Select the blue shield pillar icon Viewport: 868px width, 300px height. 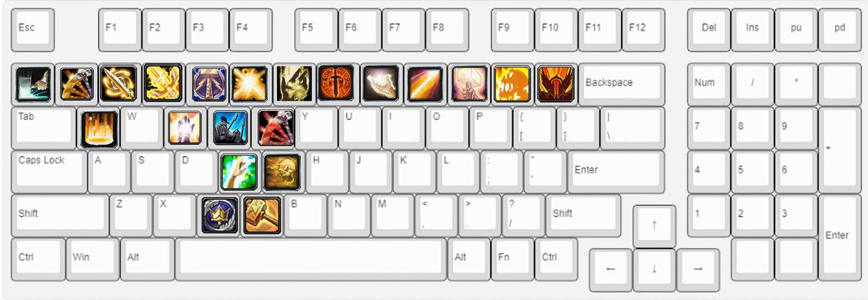pyautogui.click(x=208, y=83)
